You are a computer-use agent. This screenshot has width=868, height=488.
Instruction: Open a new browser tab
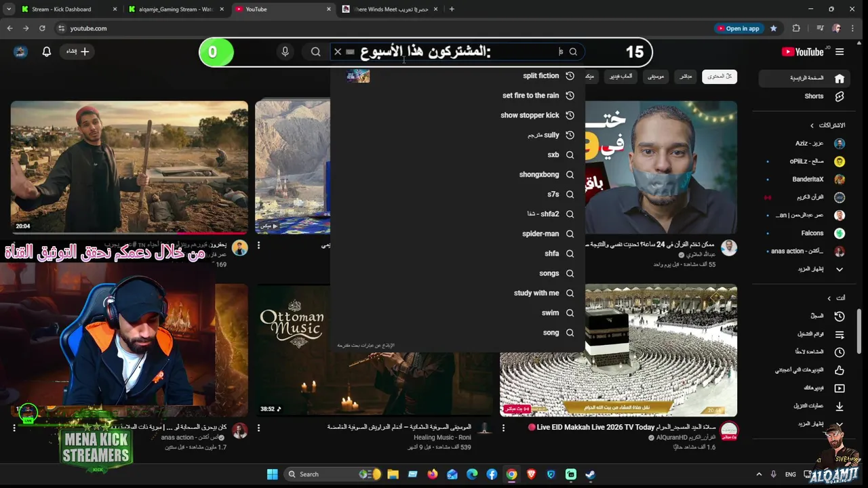tap(452, 9)
